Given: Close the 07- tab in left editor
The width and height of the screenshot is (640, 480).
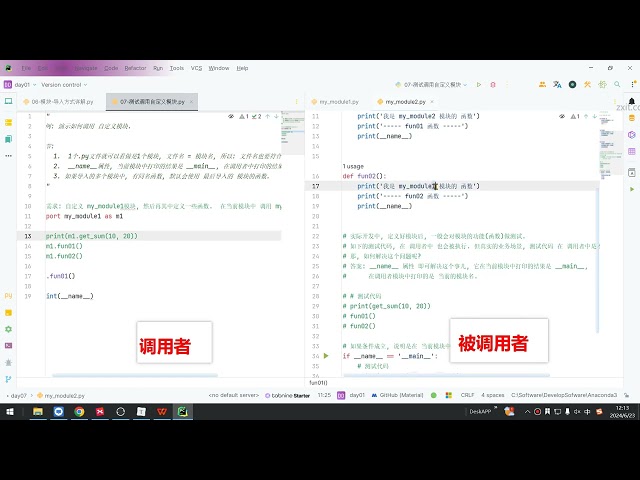Looking at the screenshot, I should (191, 102).
